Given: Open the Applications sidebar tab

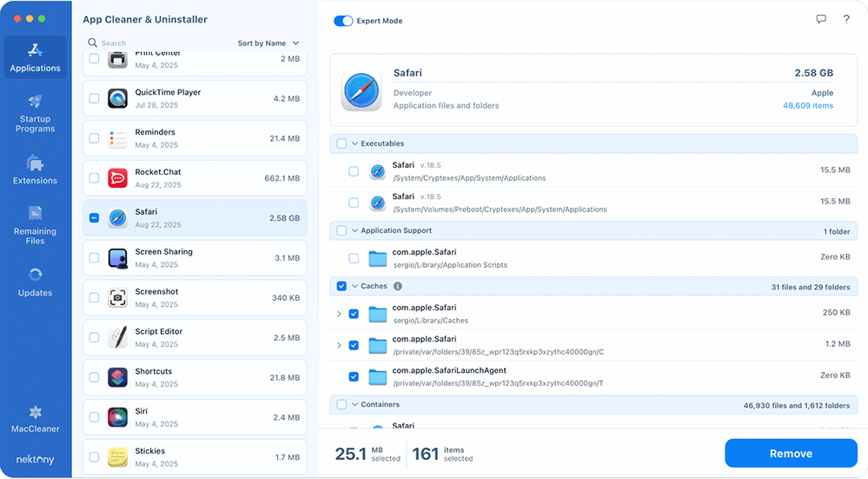Looking at the screenshot, I should [x=36, y=57].
